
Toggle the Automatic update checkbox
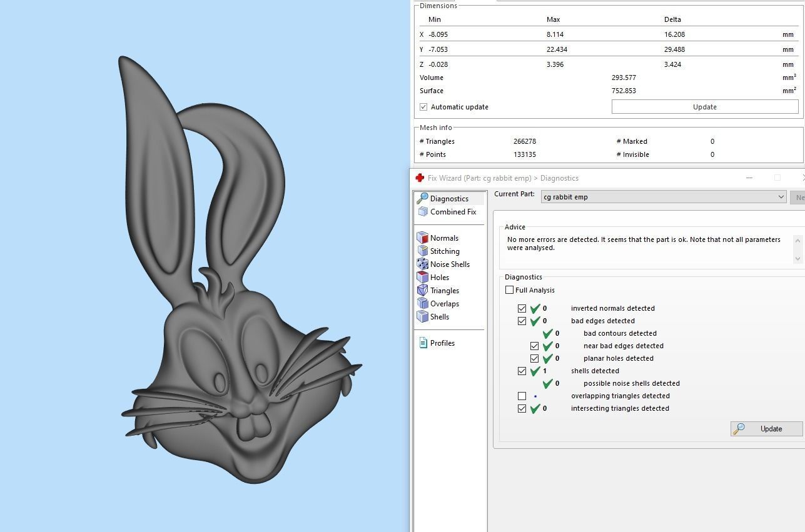pos(423,107)
